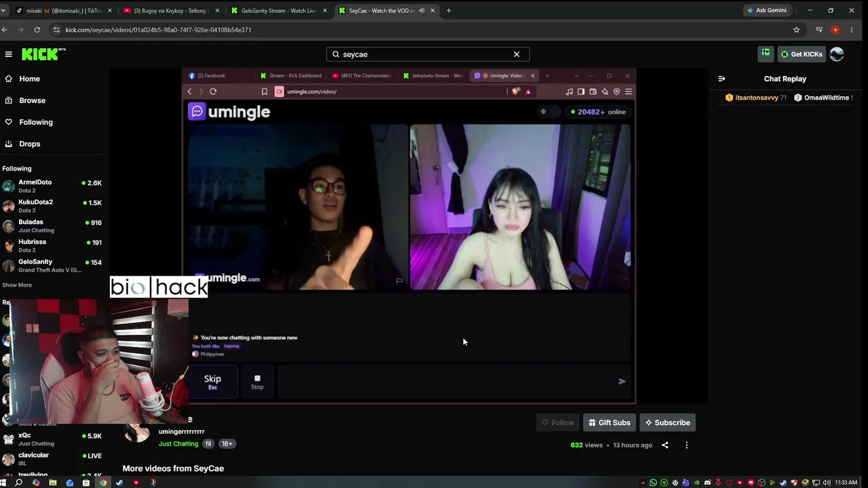Click the Get KICKs button
Image resolution: width=868 pixels, height=488 pixels.
coord(802,54)
